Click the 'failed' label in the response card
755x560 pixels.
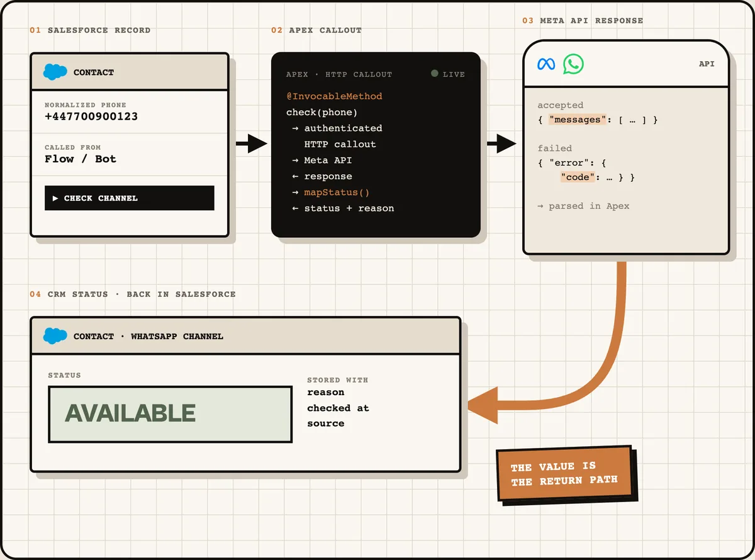pos(555,148)
